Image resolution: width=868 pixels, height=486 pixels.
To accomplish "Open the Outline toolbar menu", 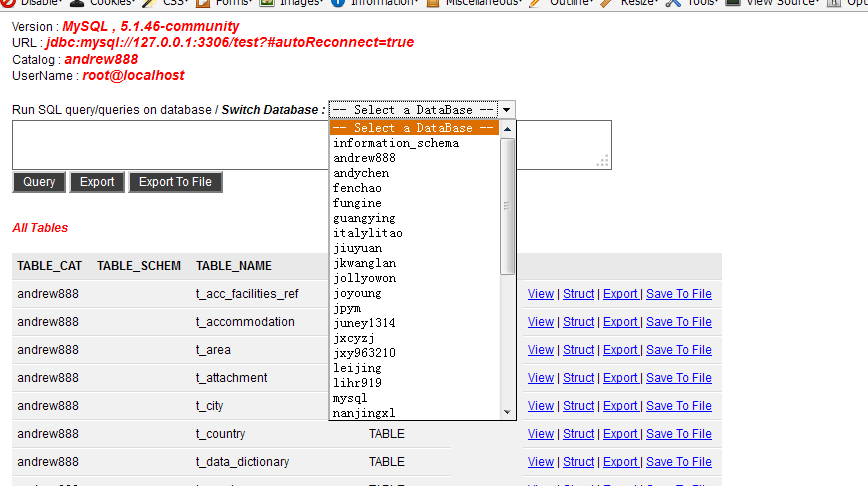I will click(571, 3).
